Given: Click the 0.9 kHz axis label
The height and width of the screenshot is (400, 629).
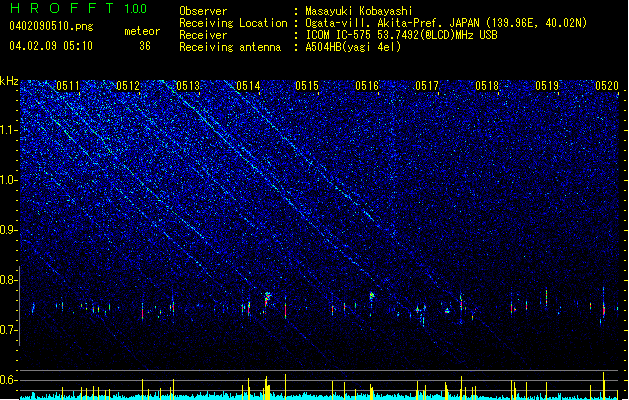Looking at the screenshot, I should click(x=9, y=230).
